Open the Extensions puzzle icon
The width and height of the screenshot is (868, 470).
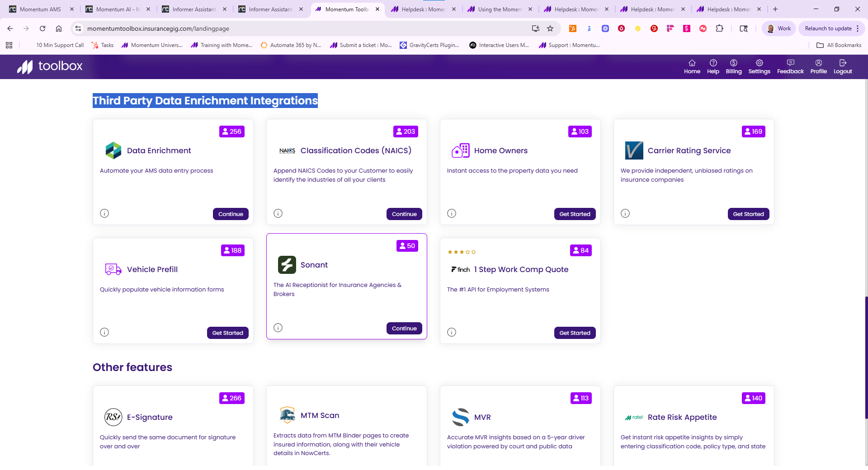719,28
